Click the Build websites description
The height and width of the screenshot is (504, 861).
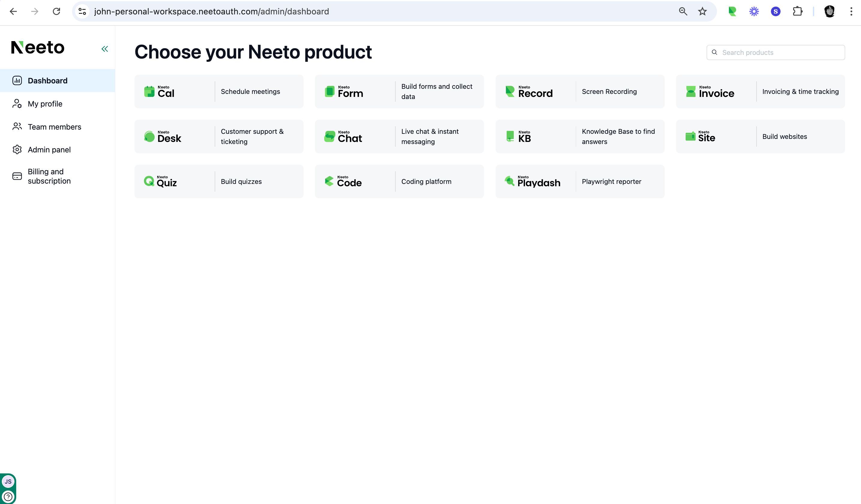coord(784,136)
